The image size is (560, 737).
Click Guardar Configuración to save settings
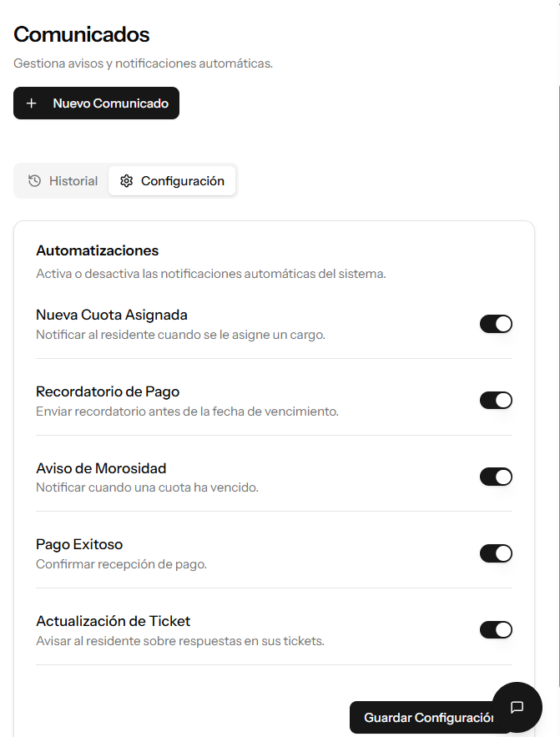pos(428,717)
